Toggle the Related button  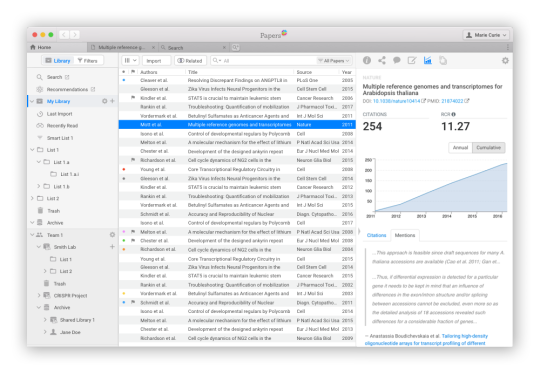190,61
